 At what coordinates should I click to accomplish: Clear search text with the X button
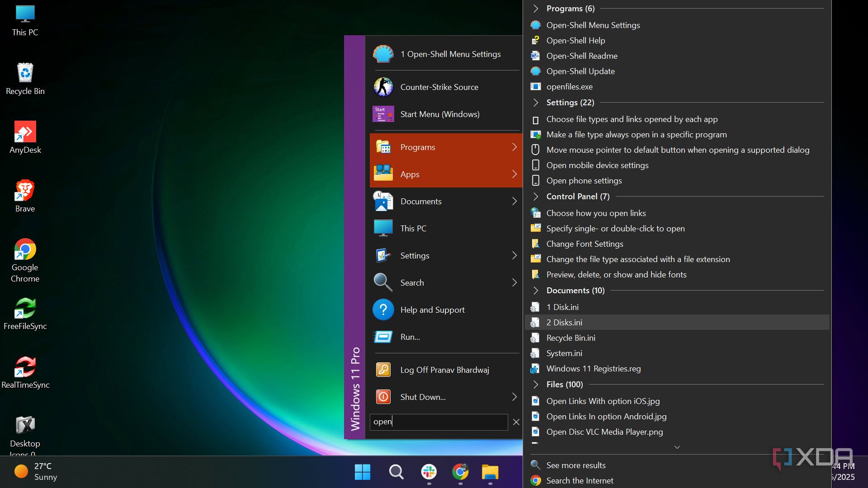(x=516, y=422)
